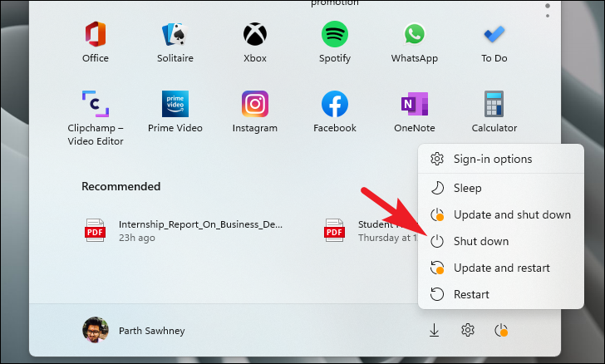Launch Spotify
The width and height of the screenshot is (605, 364).
pyautogui.click(x=335, y=42)
